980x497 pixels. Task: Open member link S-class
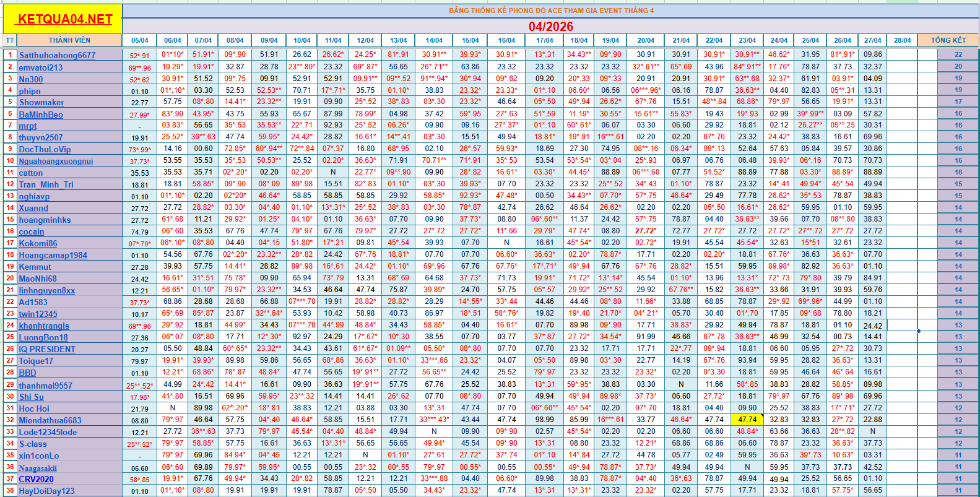pos(33,443)
